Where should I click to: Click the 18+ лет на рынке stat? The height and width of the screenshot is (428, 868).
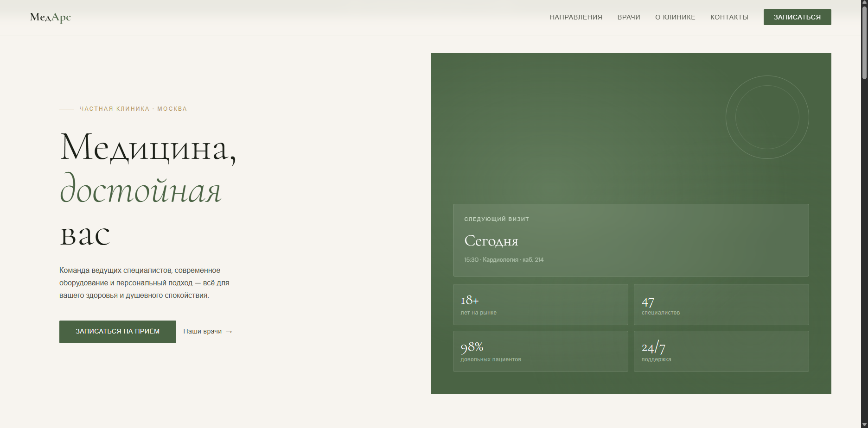[x=540, y=304]
